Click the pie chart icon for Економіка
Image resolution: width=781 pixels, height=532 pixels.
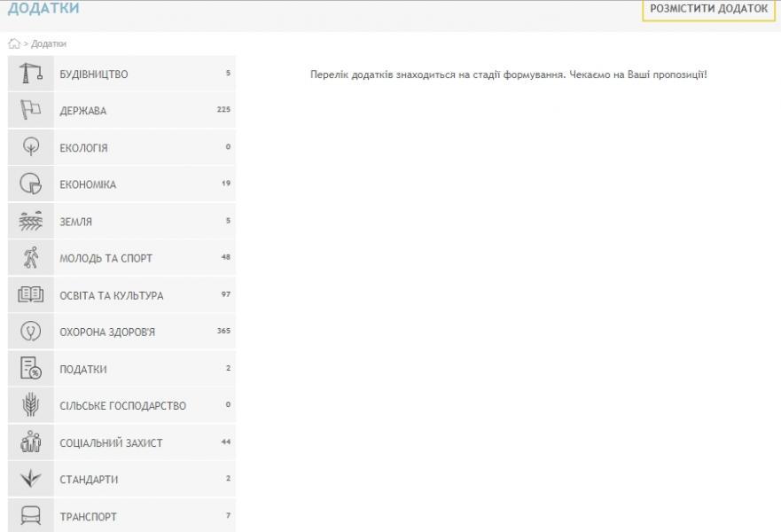point(30,184)
